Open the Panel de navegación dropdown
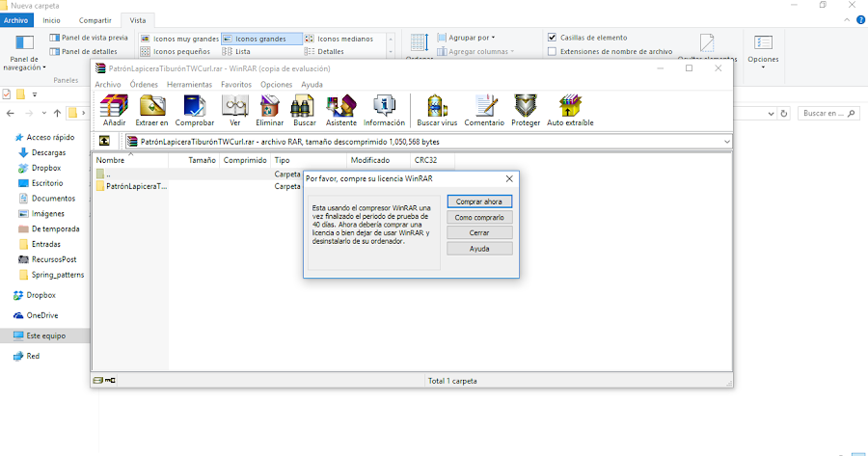This screenshot has height=456, width=868. (x=24, y=53)
